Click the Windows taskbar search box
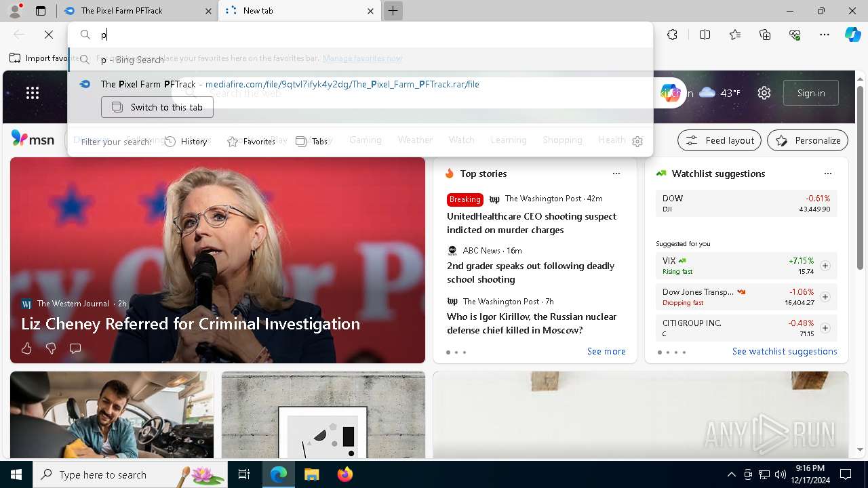Viewport: 868px width, 488px height. point(132,474)
